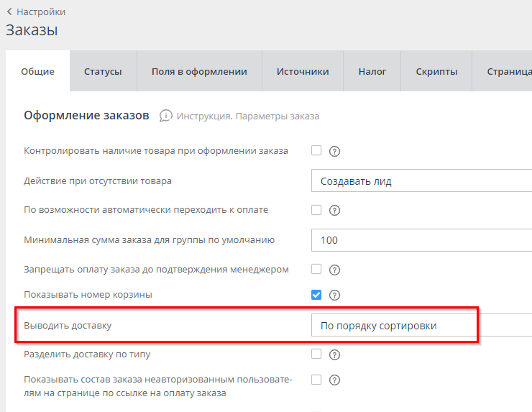Click the speech bubble info icon near 'Инструкция'
The height and width of the screenshot is (412, 532).
click(x=166, y=116)
